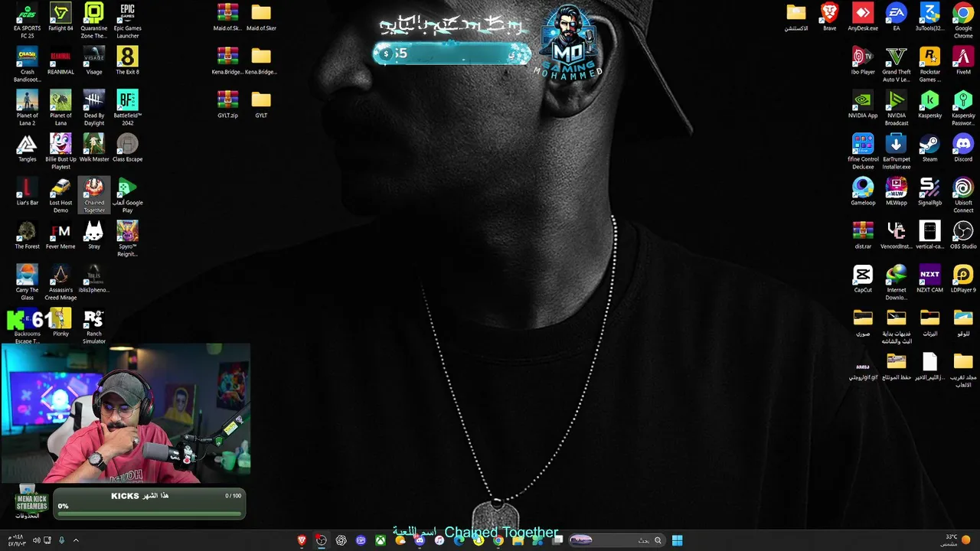Open AnyDesk.exe on the desktop
This screenshot has width=980, height=551.
pyautogui.click(x=863, y=17)
